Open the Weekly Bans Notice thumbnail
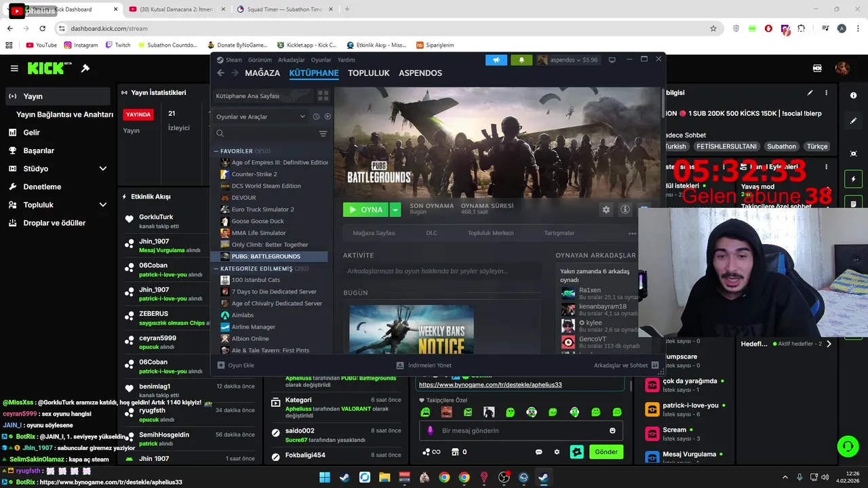868x488 pixels. point(412,329)
